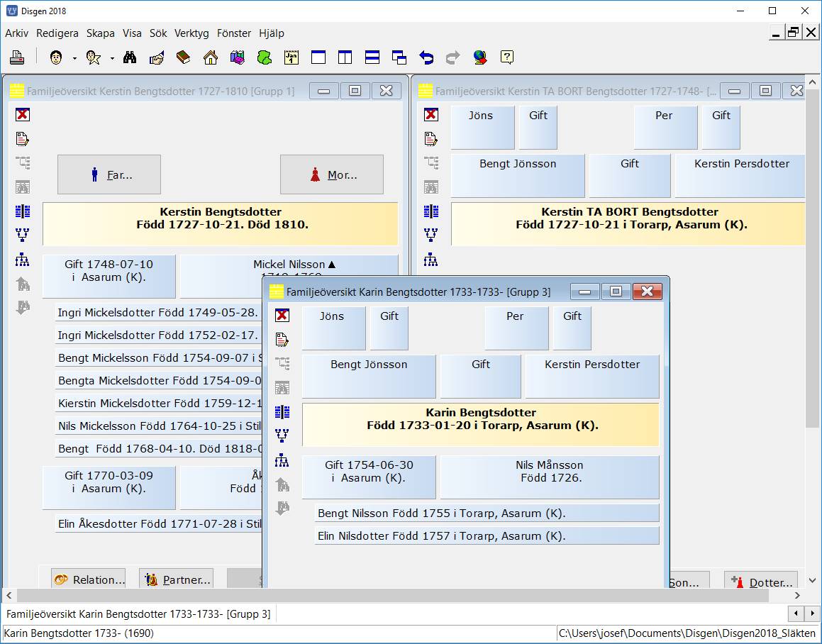Click red X icon in Karin Bengtsdotter window
Screen dimensions: 822x644
coord(282,315)
